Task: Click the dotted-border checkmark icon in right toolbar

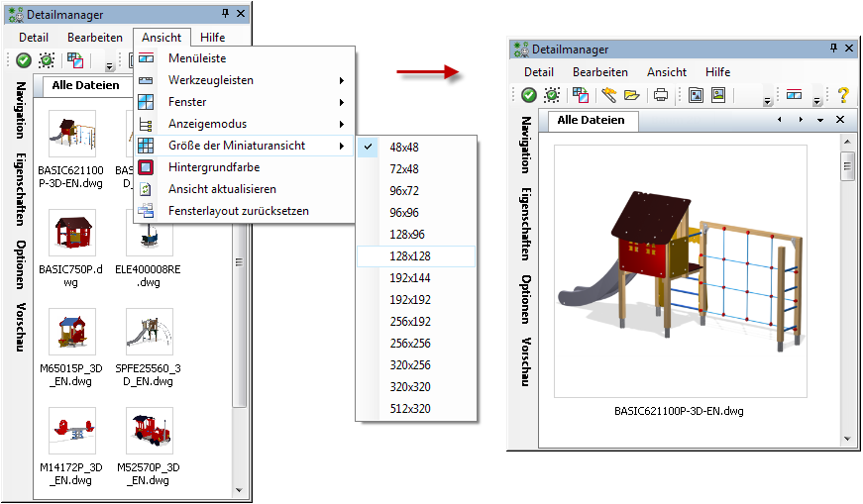Action: 552,96
